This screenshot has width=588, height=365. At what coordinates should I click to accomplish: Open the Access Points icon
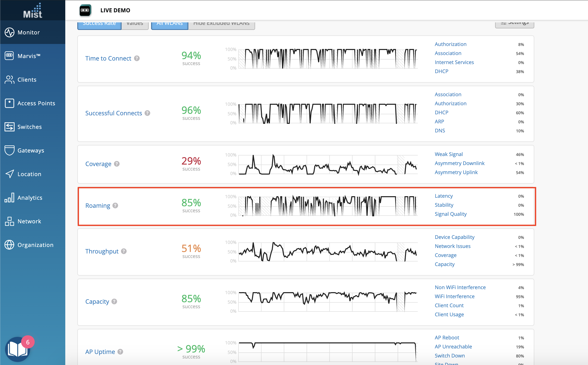tap(9, 103)
